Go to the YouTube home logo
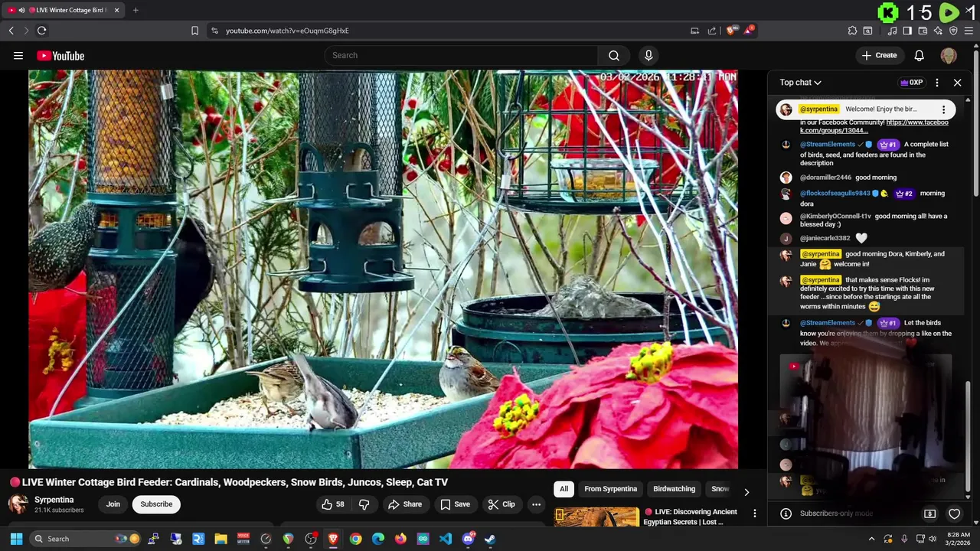This screenshot has width=980, height=551. tap(60, 56)
